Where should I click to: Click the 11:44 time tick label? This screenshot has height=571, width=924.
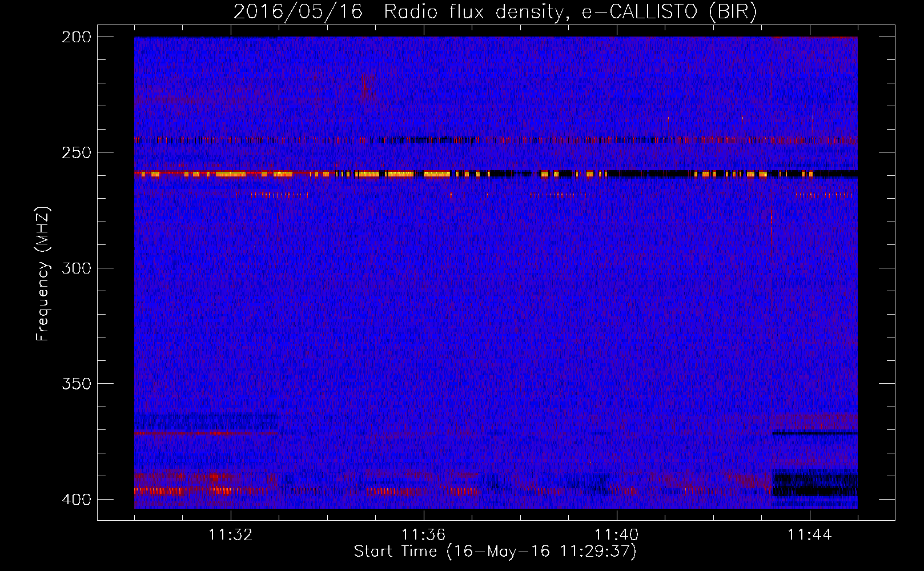tap(810, 535)
